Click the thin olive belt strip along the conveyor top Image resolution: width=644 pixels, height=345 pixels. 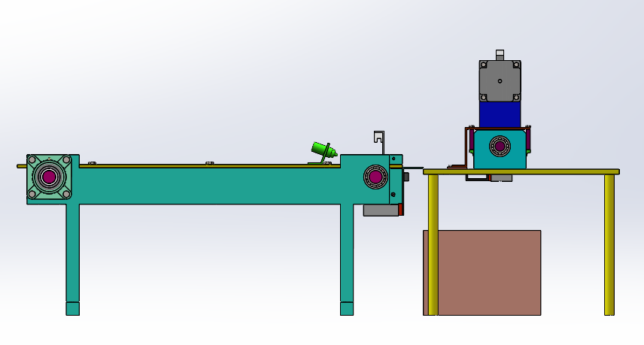click(209, 166)
